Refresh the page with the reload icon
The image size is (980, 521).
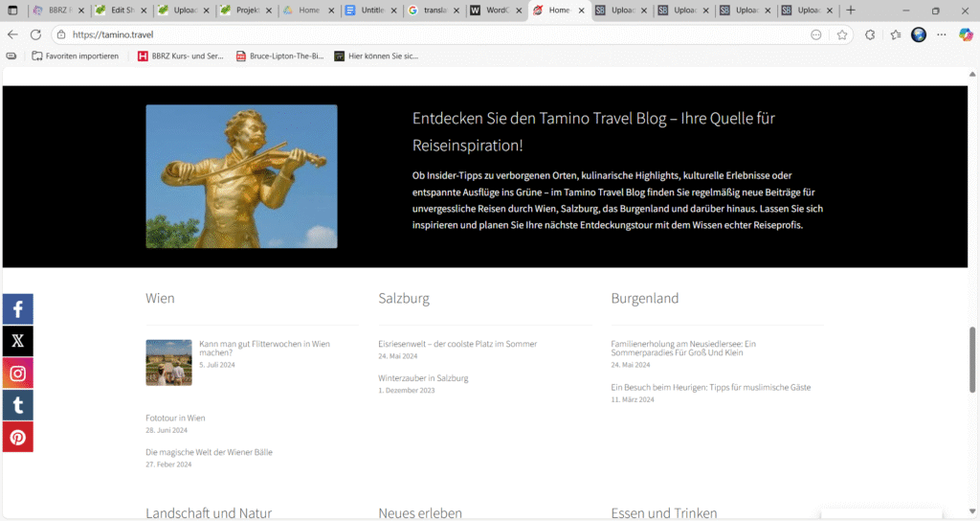pos(35,34)
